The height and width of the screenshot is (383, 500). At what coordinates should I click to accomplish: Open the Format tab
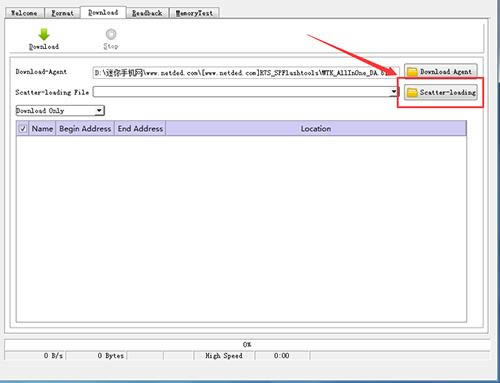pos(62,13)
